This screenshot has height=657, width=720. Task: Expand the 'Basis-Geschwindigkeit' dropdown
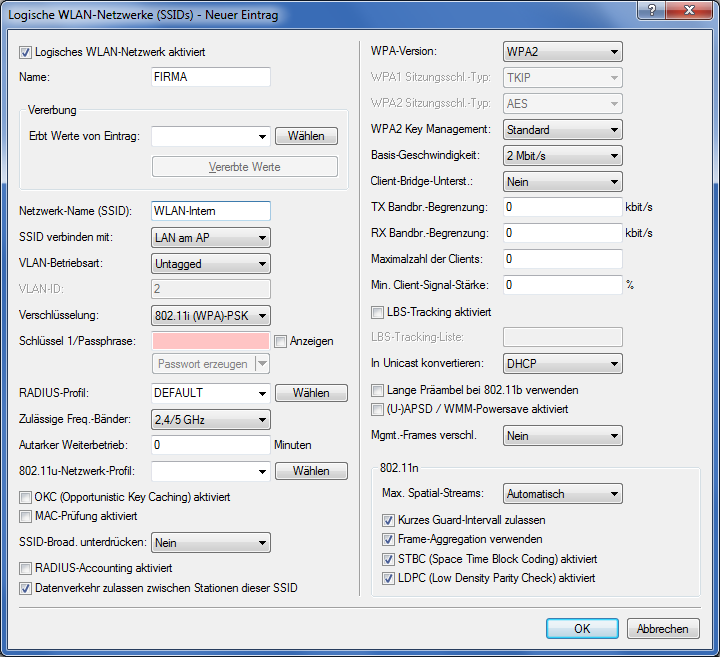coord(562,156)
